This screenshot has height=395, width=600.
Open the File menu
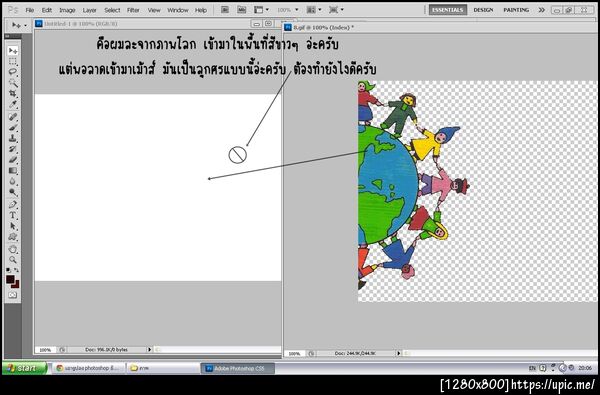point(29,10)
